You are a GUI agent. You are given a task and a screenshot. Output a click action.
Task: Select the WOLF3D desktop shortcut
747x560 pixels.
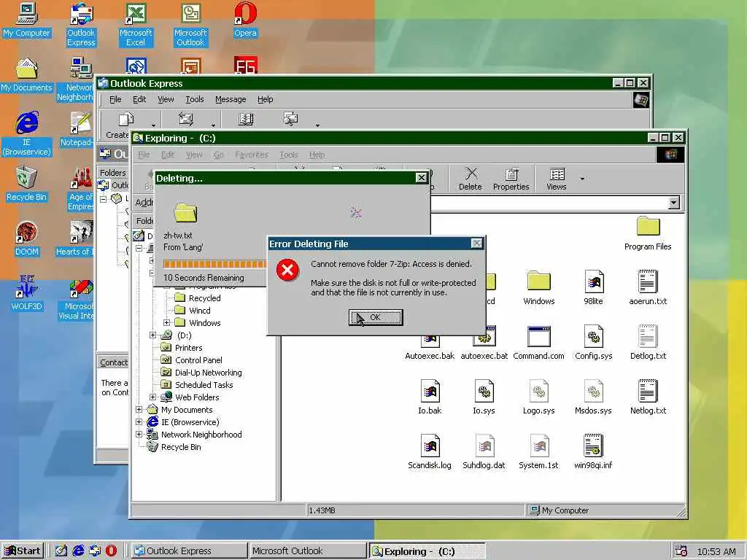26,293
